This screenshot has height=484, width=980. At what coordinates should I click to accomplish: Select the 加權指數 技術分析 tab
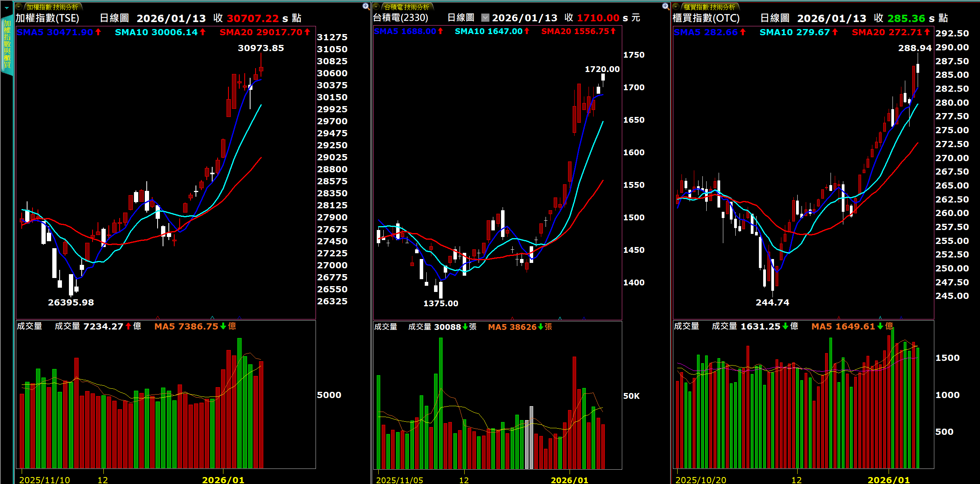tap(52, 7)
